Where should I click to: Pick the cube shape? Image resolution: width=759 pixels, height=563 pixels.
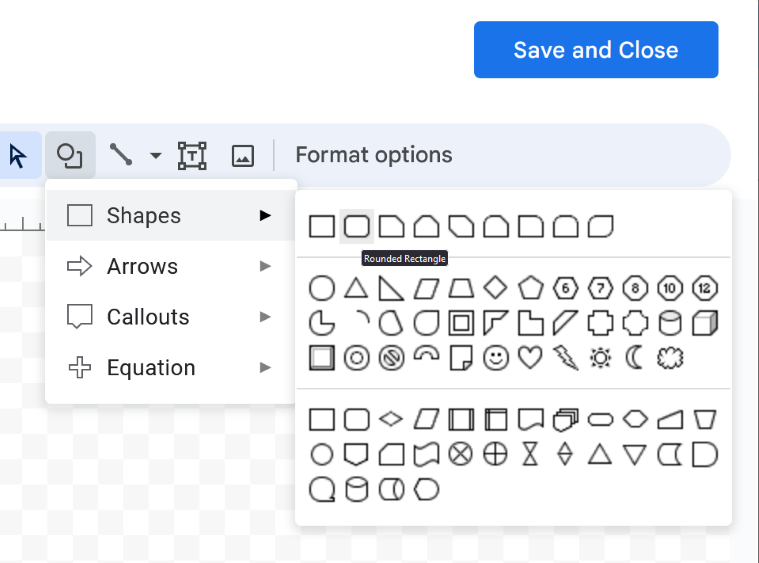point(705,323)
